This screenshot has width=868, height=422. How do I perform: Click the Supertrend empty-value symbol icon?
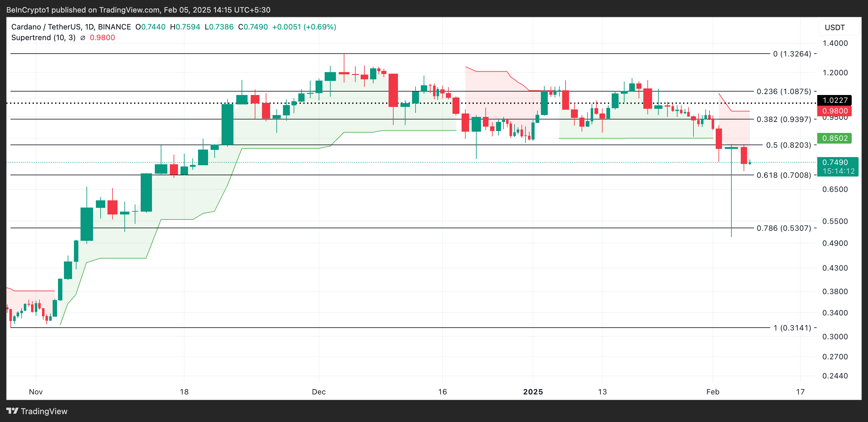[x=82, y=38]
